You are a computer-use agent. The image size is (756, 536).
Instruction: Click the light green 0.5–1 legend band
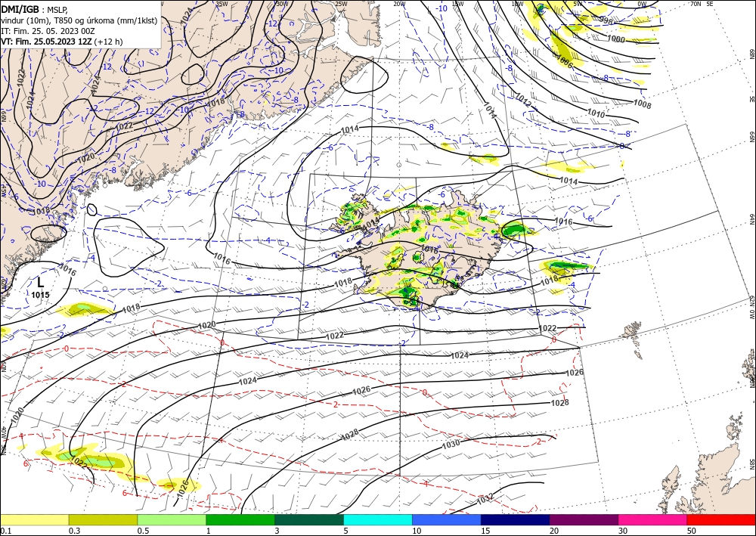(x=172, y=519)
